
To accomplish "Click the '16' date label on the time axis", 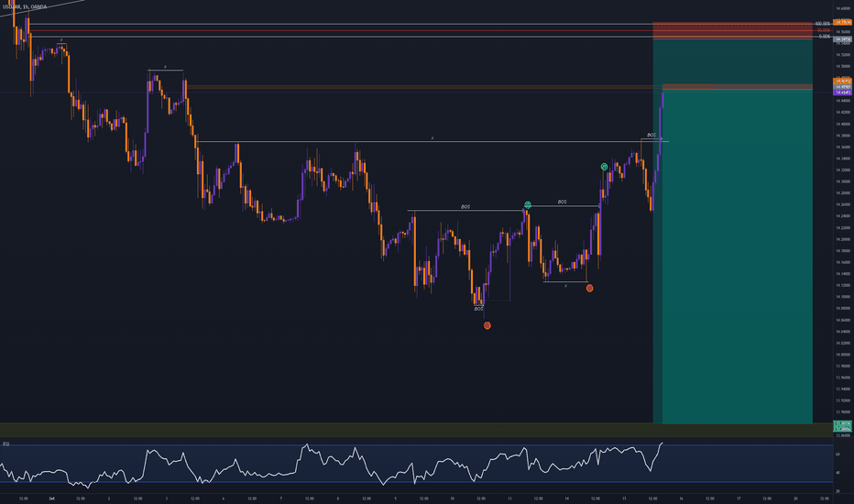I will [682, 499].
